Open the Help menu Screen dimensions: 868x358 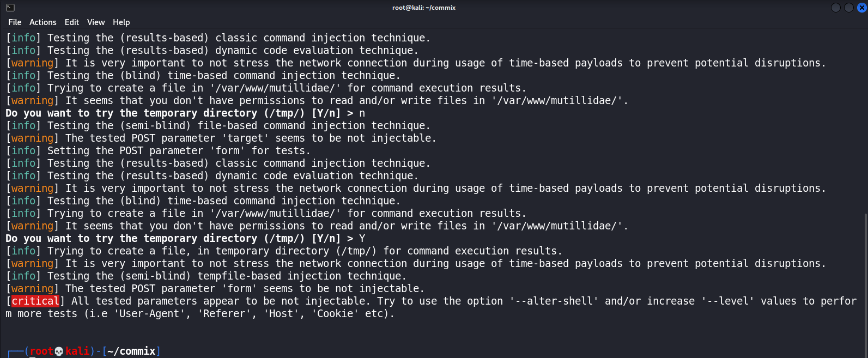121,22
